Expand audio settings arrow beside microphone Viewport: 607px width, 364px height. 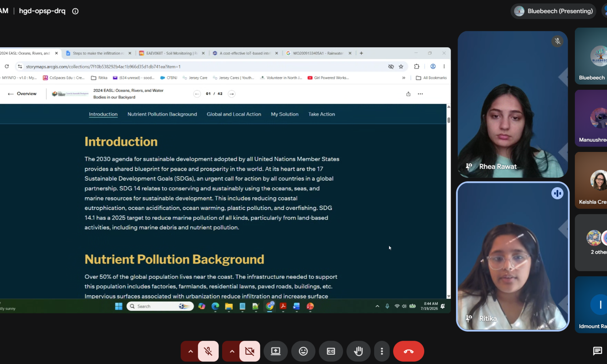[x=190, y=351]
